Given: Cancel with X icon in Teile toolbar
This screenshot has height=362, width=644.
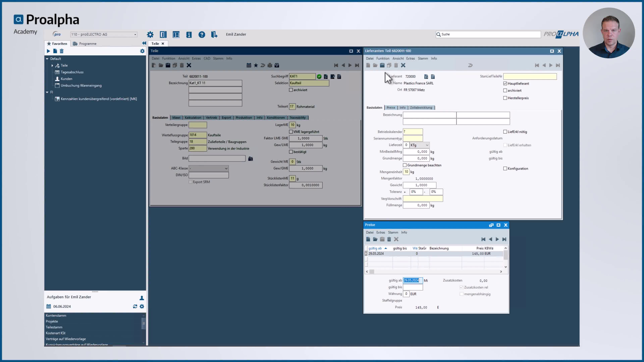Looking at the screenshot, I should 189,65.
